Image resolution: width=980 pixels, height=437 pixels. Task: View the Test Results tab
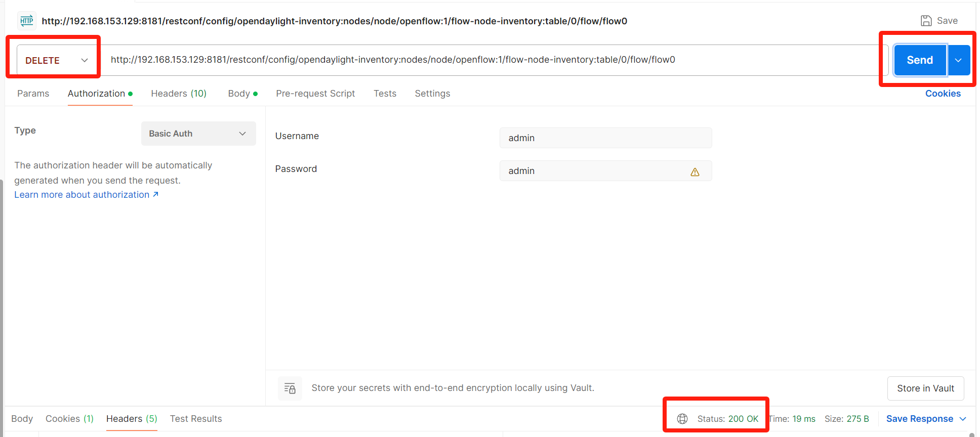[x=196, y=419]
